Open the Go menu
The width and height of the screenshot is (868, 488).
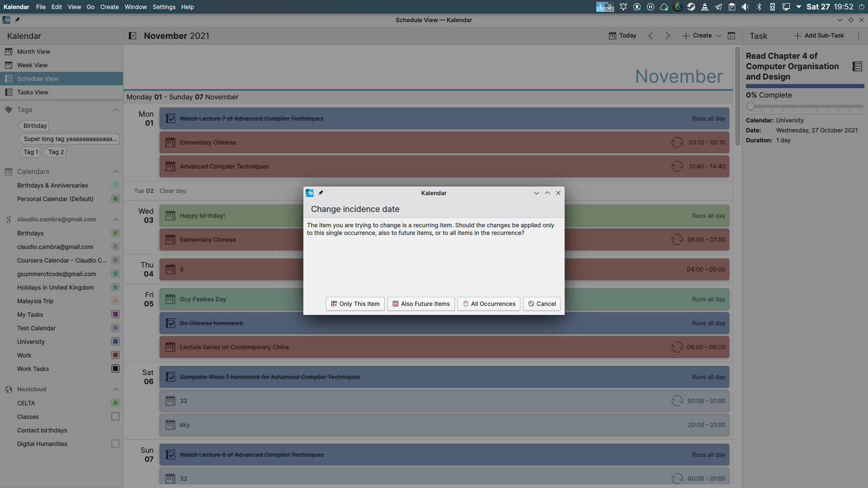click(90, 7)
